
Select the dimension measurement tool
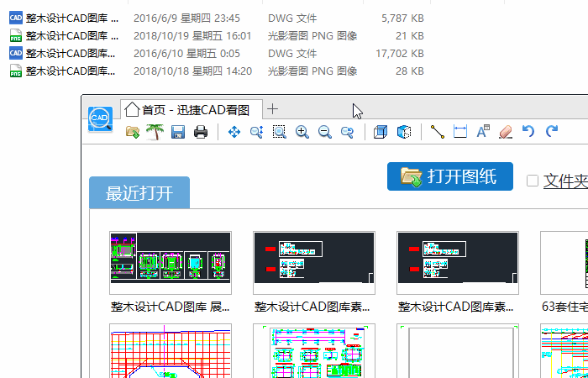click(460, 132)
